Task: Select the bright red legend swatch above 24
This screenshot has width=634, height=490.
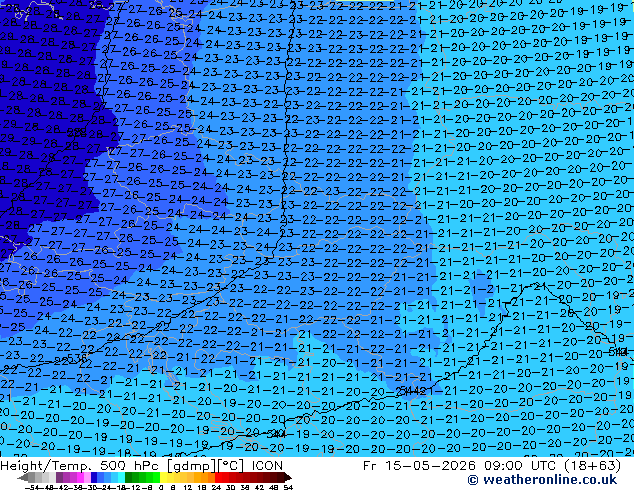Action: (x=218, y=477)
